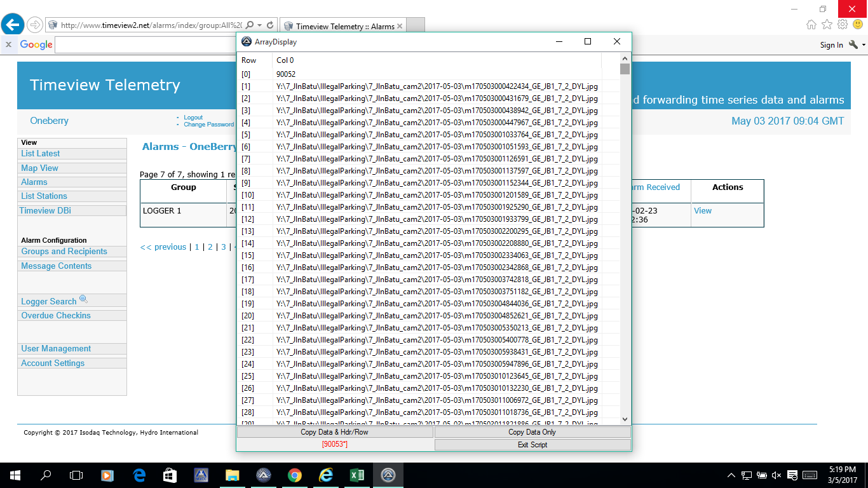Click the ArrayDisplay title bar icon
The image size is (868, 488).
pos(247,41)
